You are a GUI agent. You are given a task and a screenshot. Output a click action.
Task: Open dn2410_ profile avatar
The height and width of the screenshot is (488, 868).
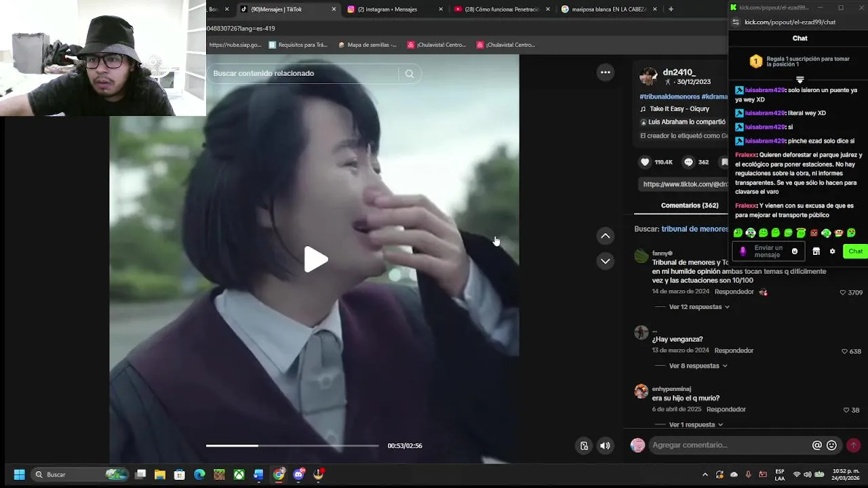pyautogui.click(x=648, y=76)
